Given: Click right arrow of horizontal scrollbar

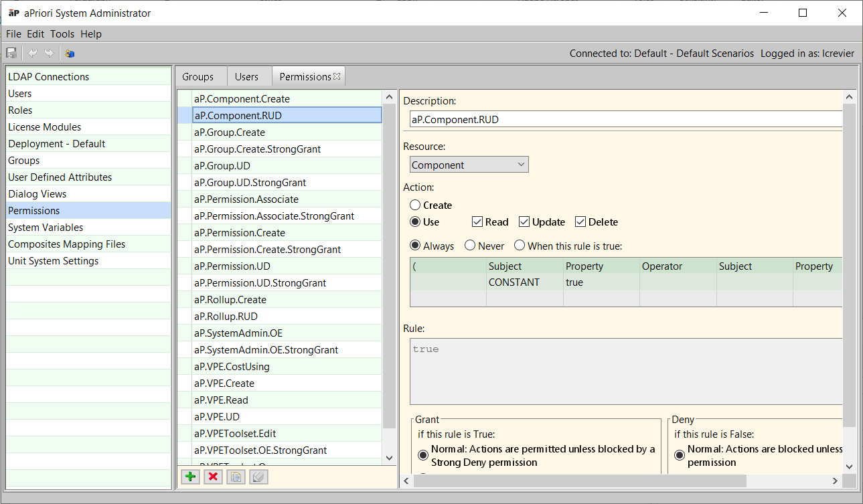Looking at the screenshot, I should tap(835, 481).
